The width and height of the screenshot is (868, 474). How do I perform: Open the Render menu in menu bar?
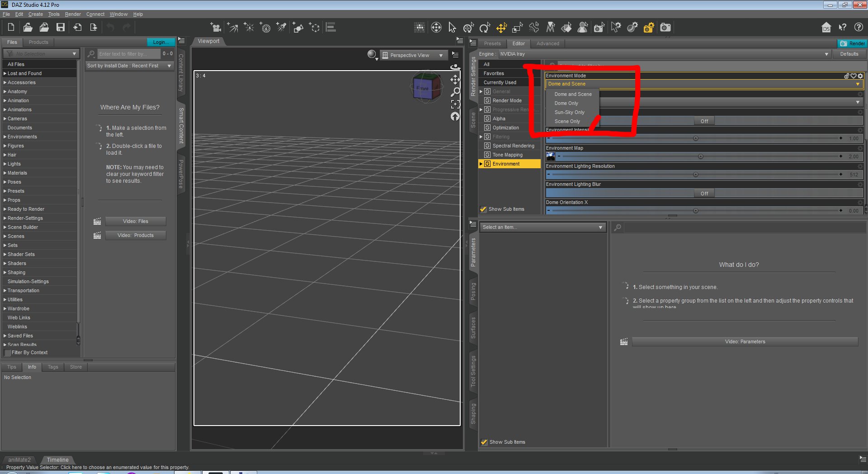point(73,14)
